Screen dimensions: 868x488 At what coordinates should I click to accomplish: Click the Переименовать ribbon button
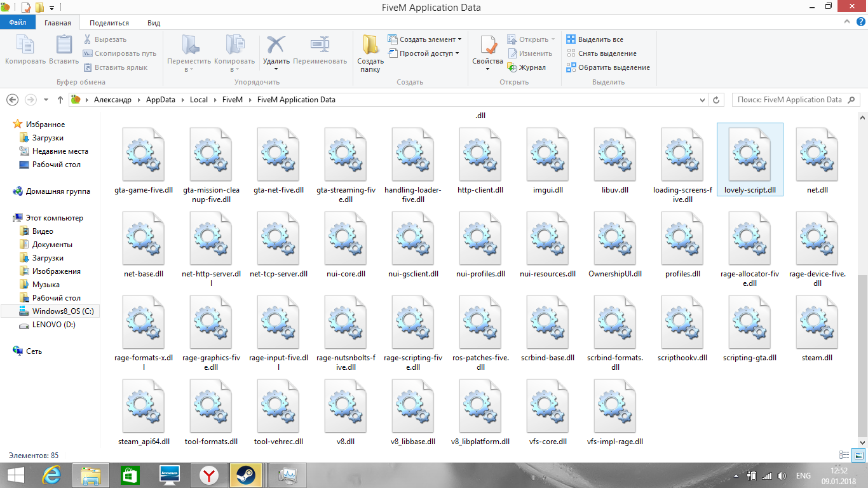coord(320,50)
